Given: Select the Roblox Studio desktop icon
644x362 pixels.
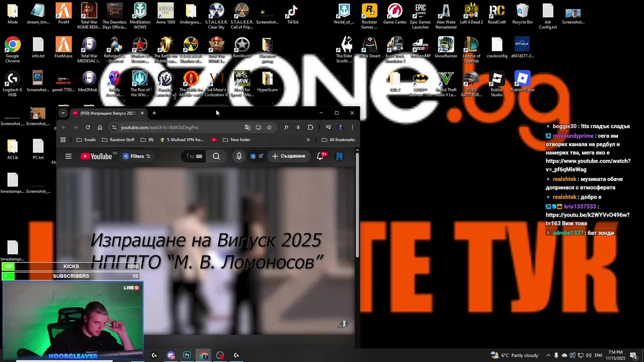Looking at the screenshot, I should pyautogui.click(x=497, y=84).
